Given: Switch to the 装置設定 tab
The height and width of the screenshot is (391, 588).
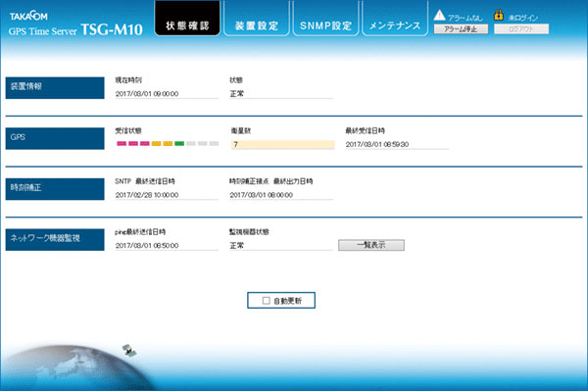Looking at the screenshot, I should coord(257,19).
